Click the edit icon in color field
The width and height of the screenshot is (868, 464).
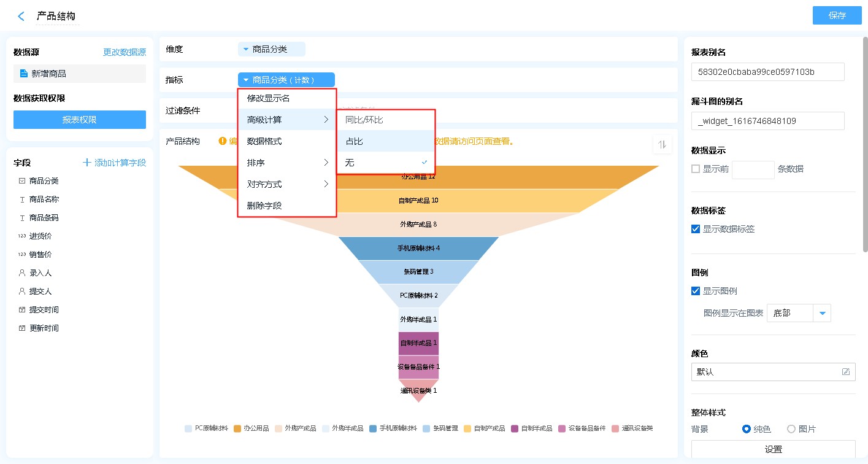click(846, 372)
